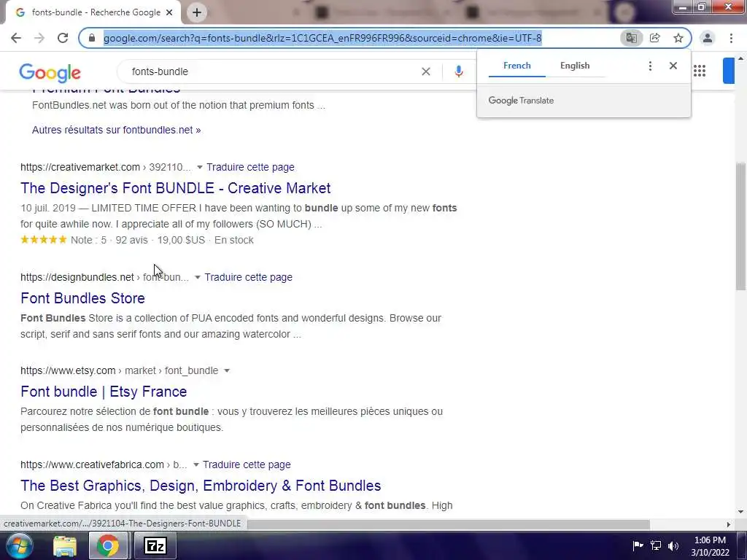Screen dimensions: 747x560
Task: Expand dropdown arrow beside etsy.com result
Action: coord(227,370)
